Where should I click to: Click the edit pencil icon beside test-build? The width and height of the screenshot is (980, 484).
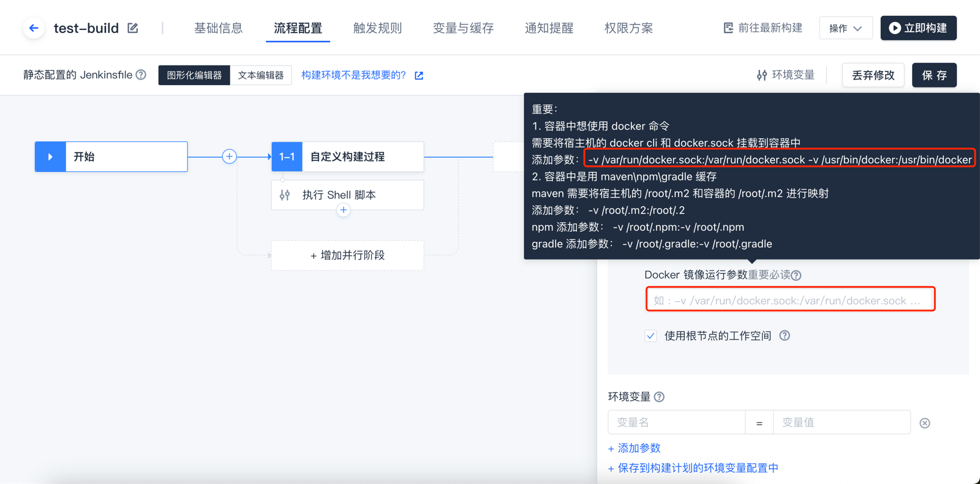(x=133, y=28)
